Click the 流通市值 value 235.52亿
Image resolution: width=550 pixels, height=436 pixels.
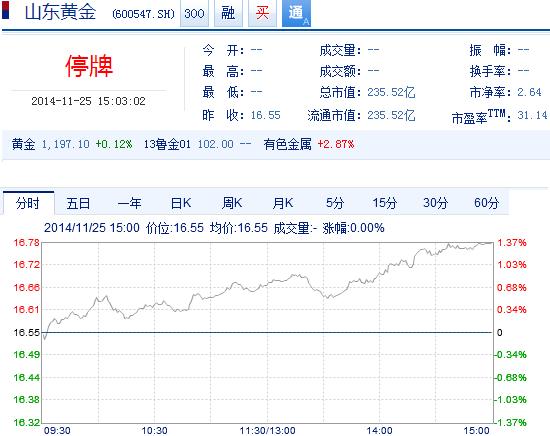coord(391,115)
